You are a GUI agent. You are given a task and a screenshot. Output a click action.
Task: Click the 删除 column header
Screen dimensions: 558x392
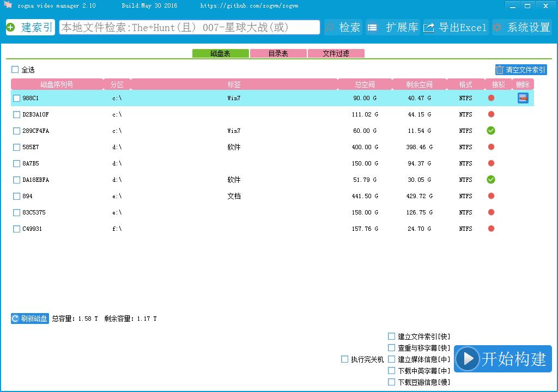click(x=523, y=84)
